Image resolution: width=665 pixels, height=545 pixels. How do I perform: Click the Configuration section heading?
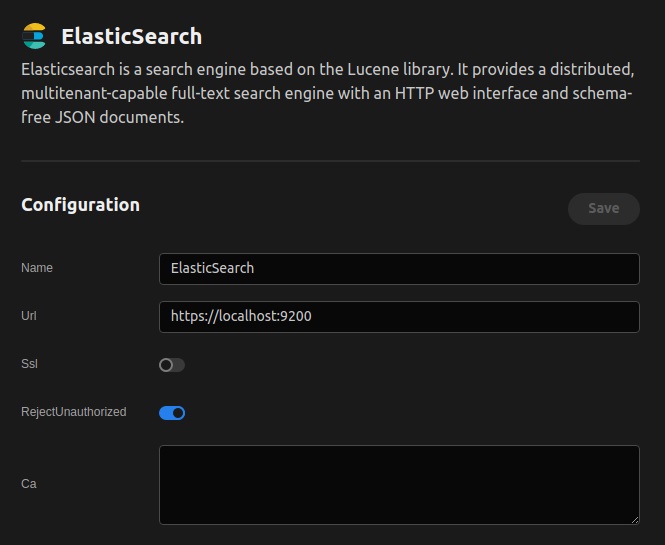coord(81,205)
